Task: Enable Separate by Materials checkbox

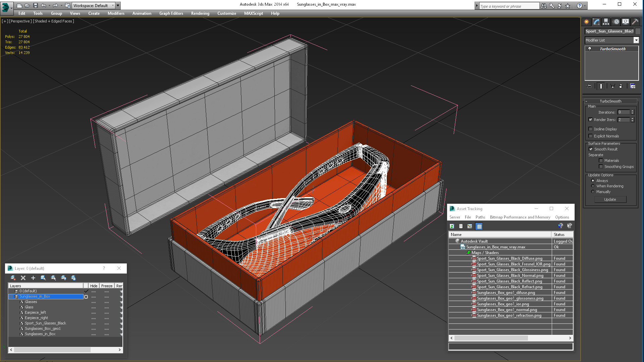Action: (601, 161)
